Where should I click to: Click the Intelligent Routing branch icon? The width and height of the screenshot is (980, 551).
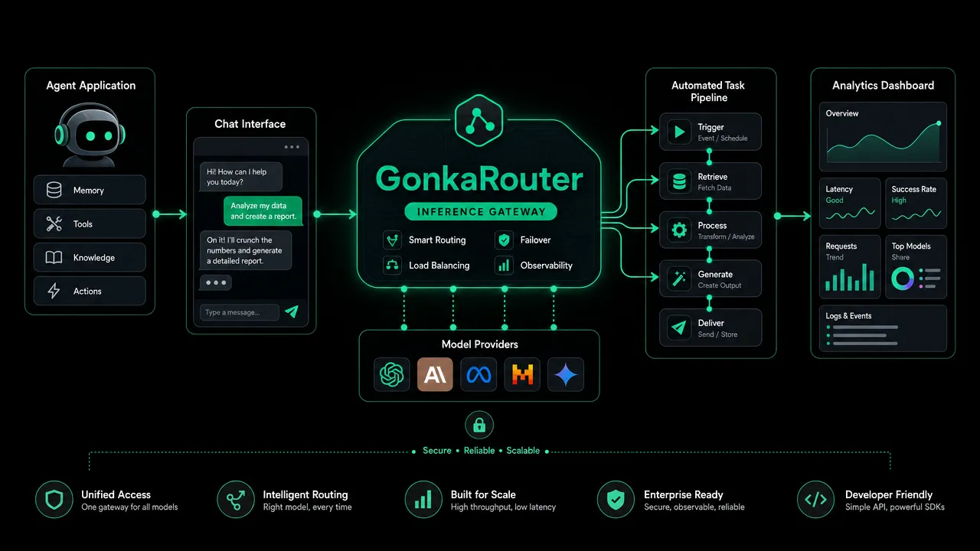pyautogui.click(x=235, y=500)
